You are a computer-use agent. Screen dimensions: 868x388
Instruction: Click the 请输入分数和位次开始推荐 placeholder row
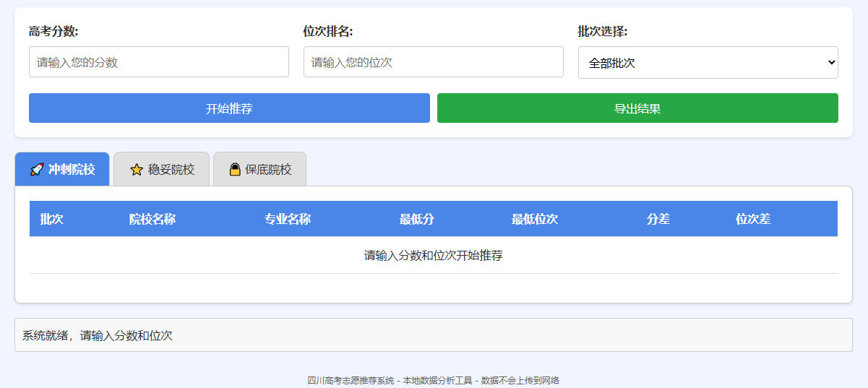[434, 255]
